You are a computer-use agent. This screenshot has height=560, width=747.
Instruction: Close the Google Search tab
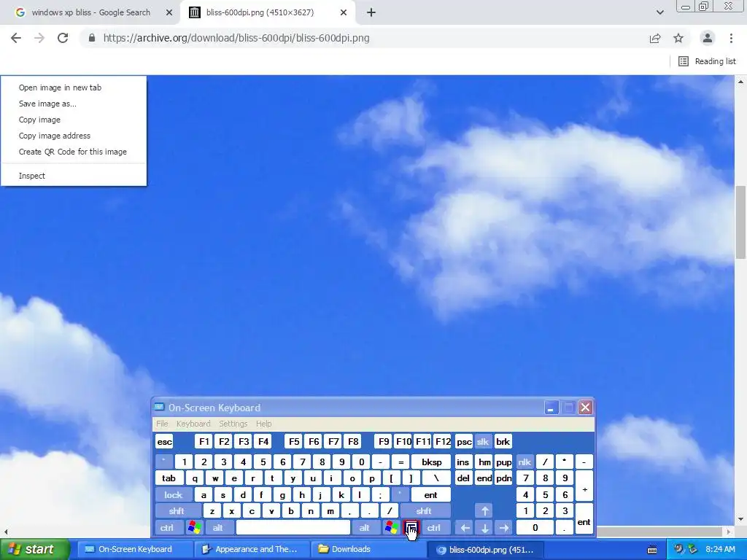point(169,12)
